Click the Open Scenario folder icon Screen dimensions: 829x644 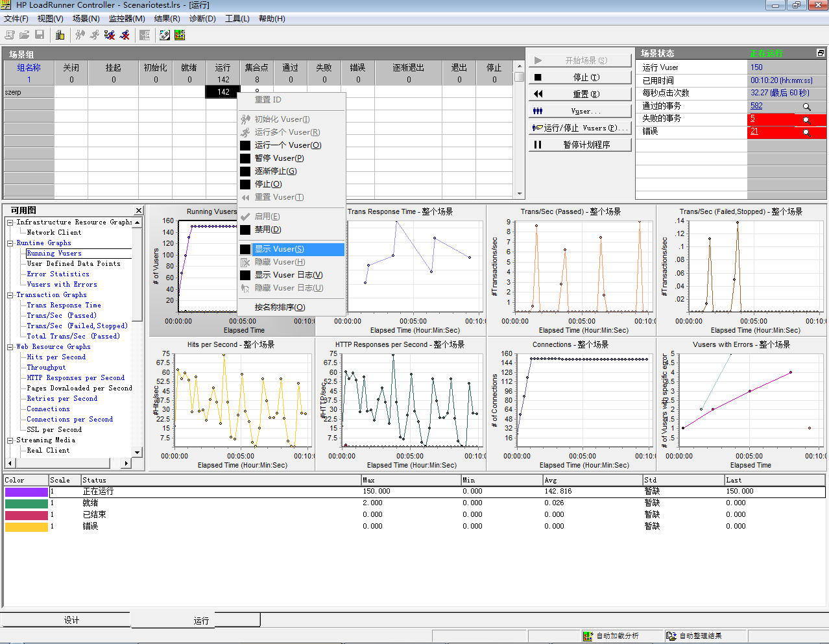tap(25, 34)
